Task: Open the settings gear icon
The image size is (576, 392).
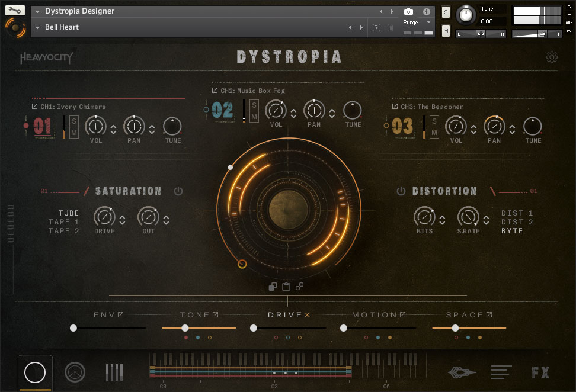Action: (x=552, y=57)
